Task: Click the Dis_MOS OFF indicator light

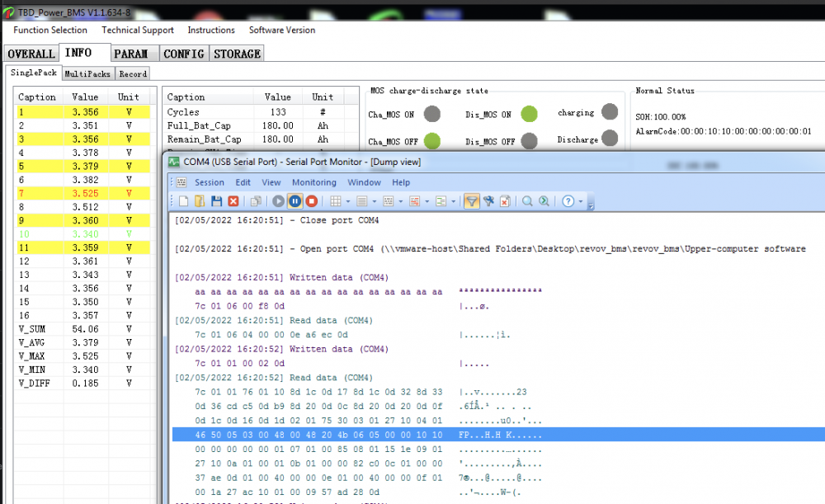Action: pyautogui.click(x=530, y=141)
